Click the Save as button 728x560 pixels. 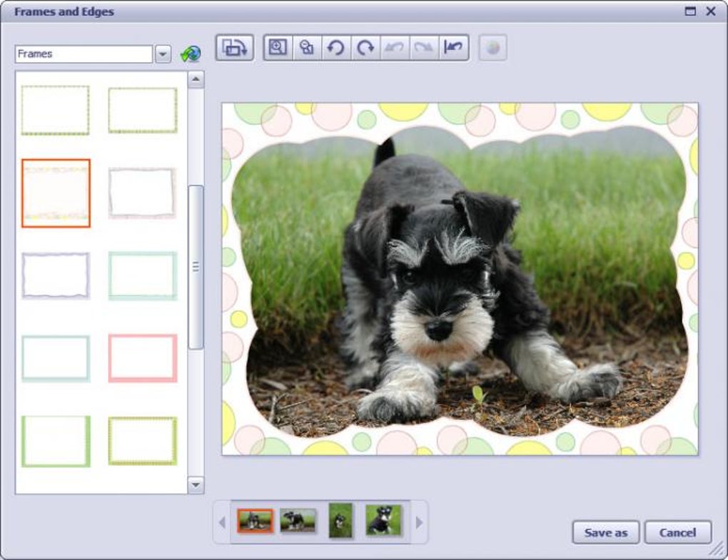point(606,532)
